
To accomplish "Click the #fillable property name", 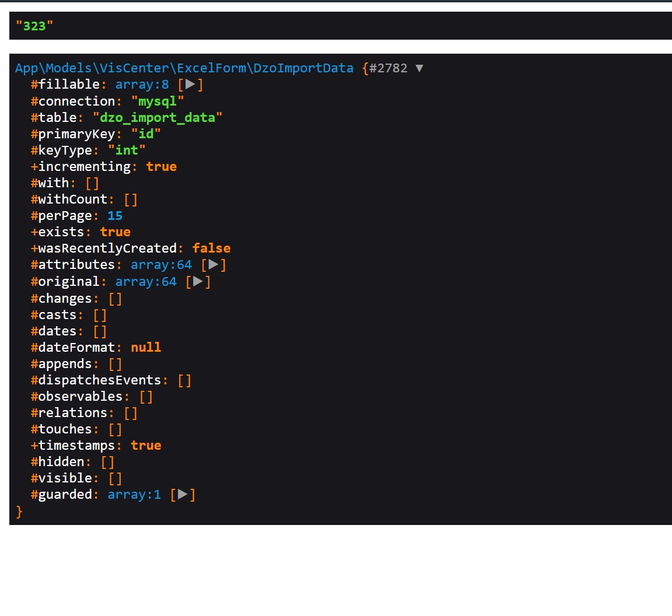I will click(x=65, y=85).
